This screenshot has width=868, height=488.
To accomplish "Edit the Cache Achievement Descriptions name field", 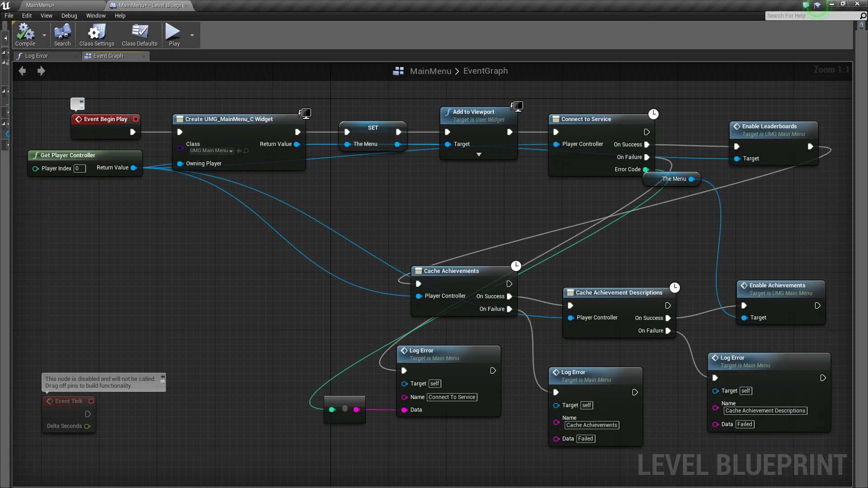I will tap(765, 411).
